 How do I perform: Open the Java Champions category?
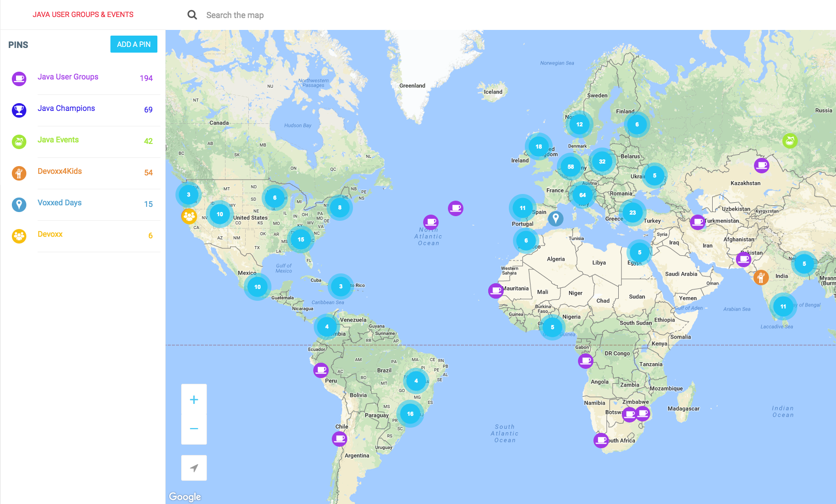click(x=66, y=108)
